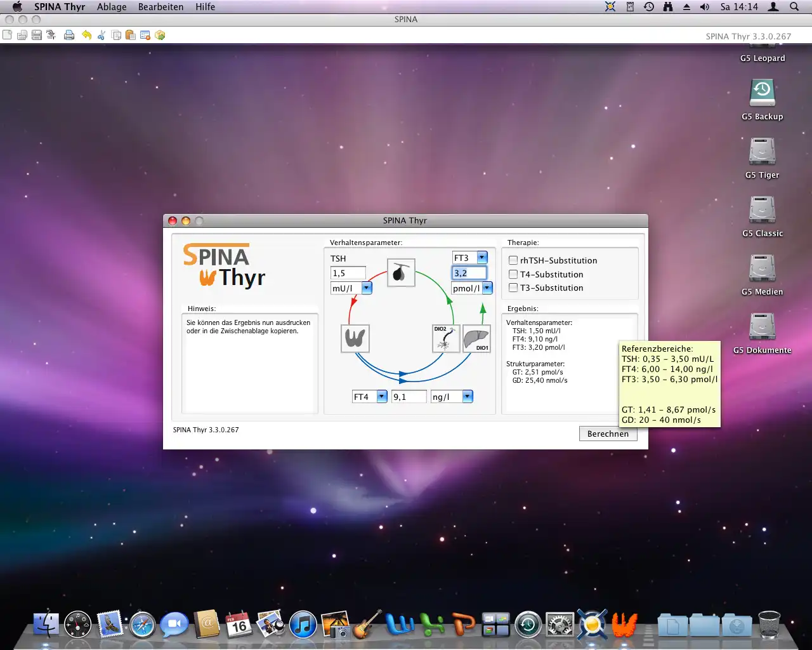
Task: Open the Ablage menu
Action: click(112, 7)
